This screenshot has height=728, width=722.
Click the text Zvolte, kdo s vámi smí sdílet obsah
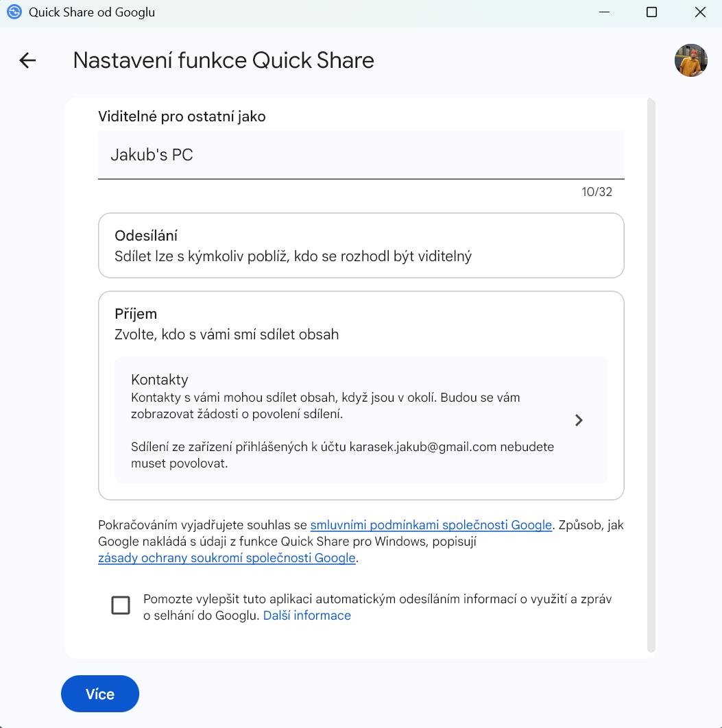pyautogui.click(x=226, y=335)
